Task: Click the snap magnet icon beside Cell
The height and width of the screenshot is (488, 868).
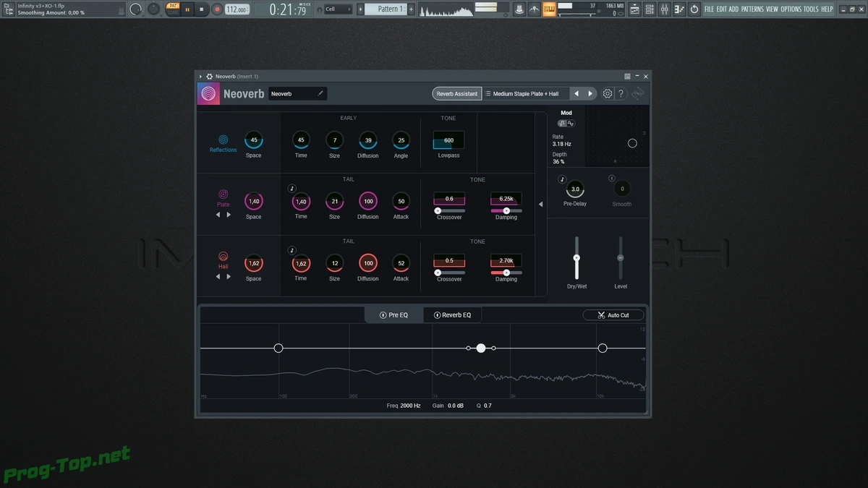Action: coord(320,9)
